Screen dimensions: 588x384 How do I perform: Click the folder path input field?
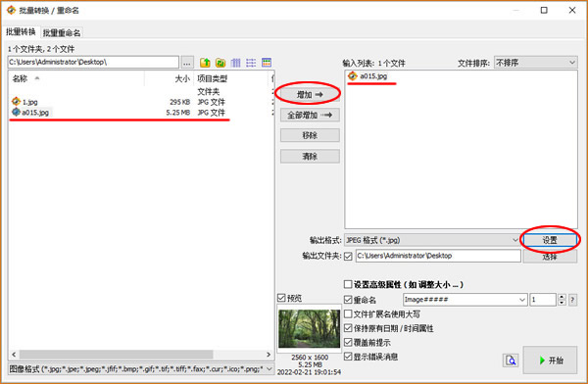click(x=93, y=63)
